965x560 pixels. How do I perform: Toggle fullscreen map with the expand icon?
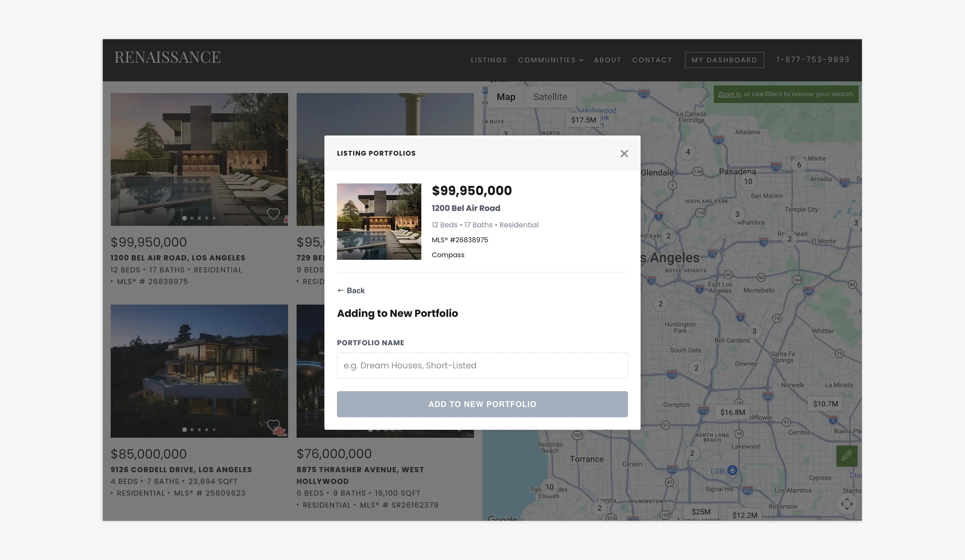click(x=847, y=504)
